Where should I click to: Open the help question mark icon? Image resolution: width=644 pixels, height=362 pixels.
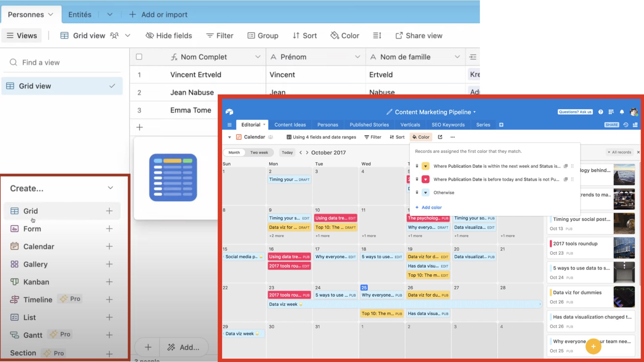click(601, 112)
